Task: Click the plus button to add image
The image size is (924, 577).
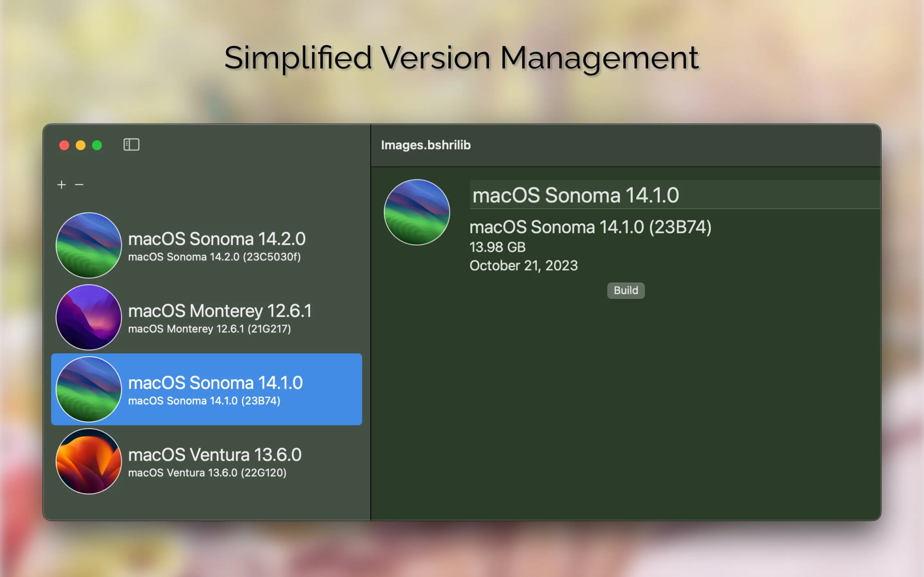Action: (x=62, y=185)
